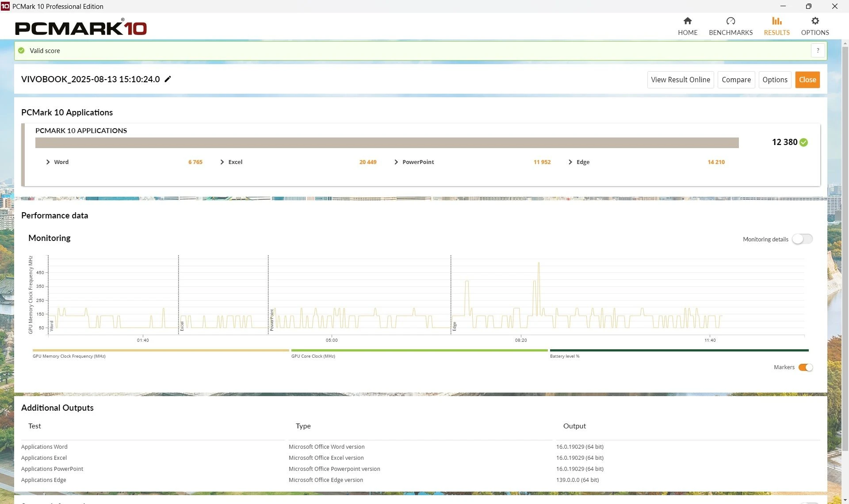Viewport: 849px width, 504px height.
Task: Click the Additional Outputs heading
Action: point(57,408)
